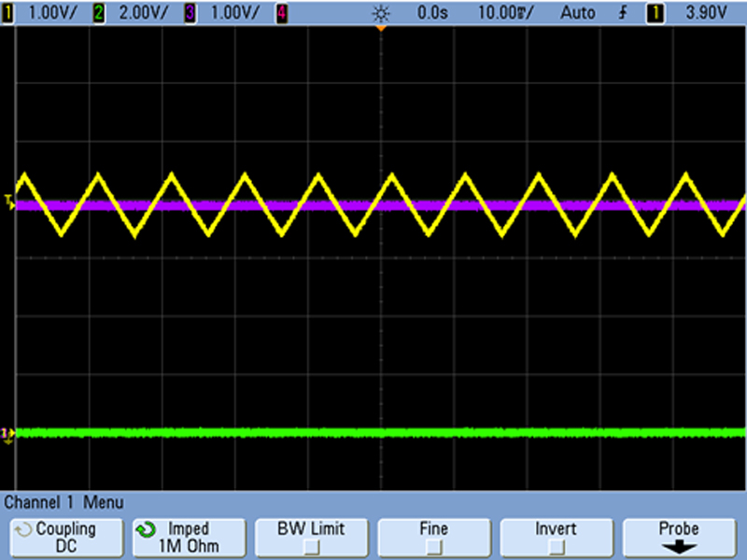Click the rising edge trigger slope icon

tap(622, 13)
